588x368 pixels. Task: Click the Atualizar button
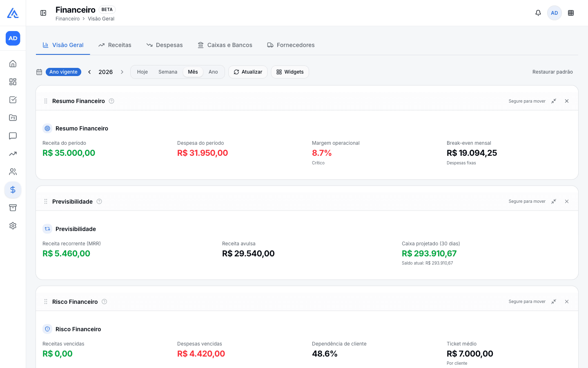(x=248, y=72)
